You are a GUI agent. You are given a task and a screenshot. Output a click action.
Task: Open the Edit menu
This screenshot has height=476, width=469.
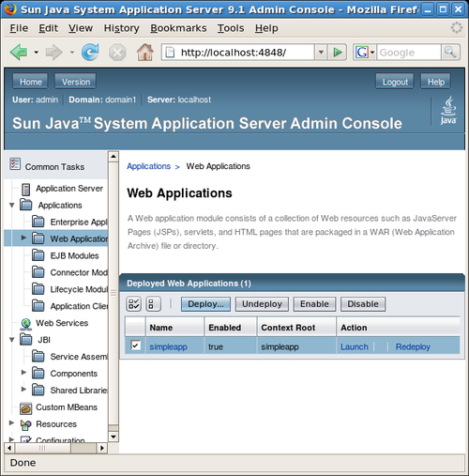pos(48,28)
